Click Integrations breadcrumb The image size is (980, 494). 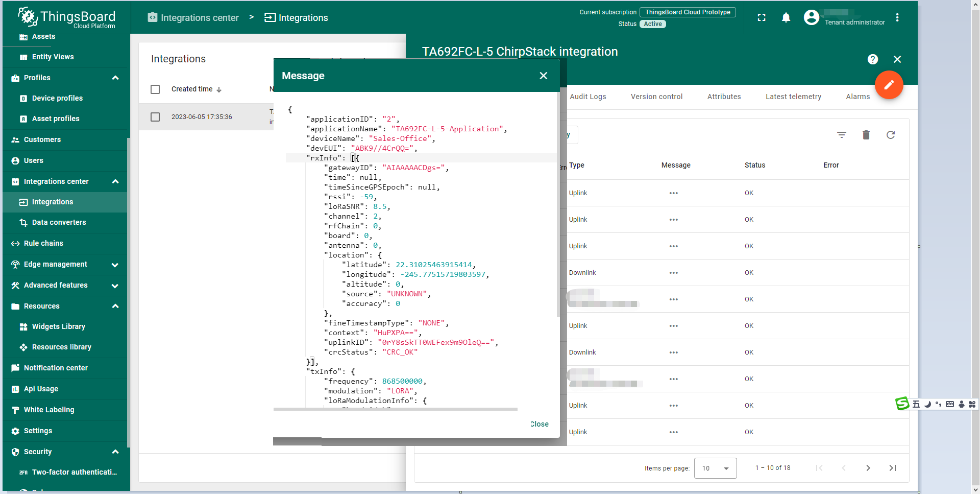296,17
